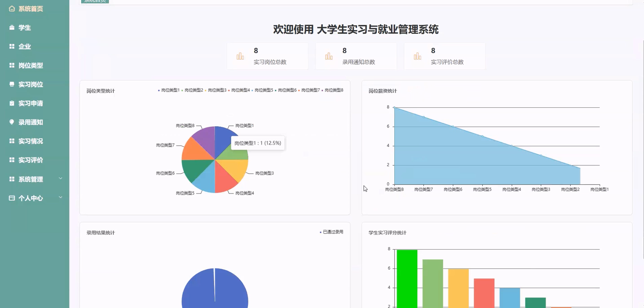Select the 系统首页 tab at top
Image resolution: width=644 pixels, height=308 pixels.
[x=95, y=1]
